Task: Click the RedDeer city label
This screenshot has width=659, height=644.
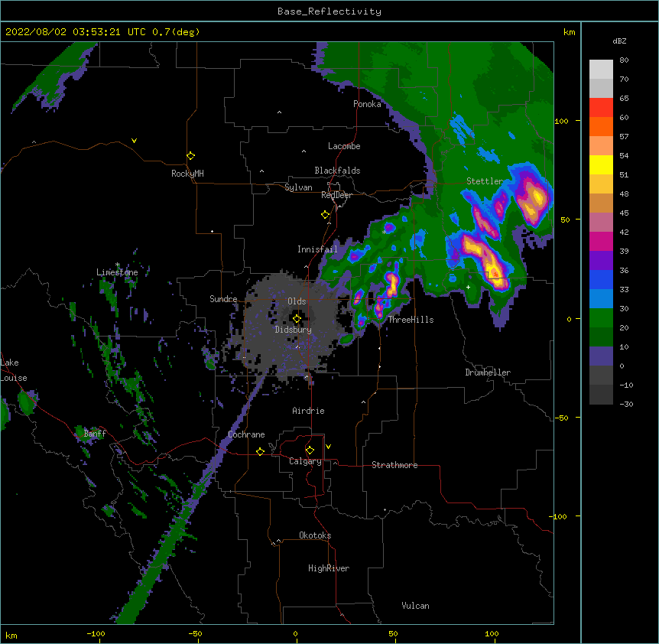Action: pyautogui.click(x=336, y=195)
